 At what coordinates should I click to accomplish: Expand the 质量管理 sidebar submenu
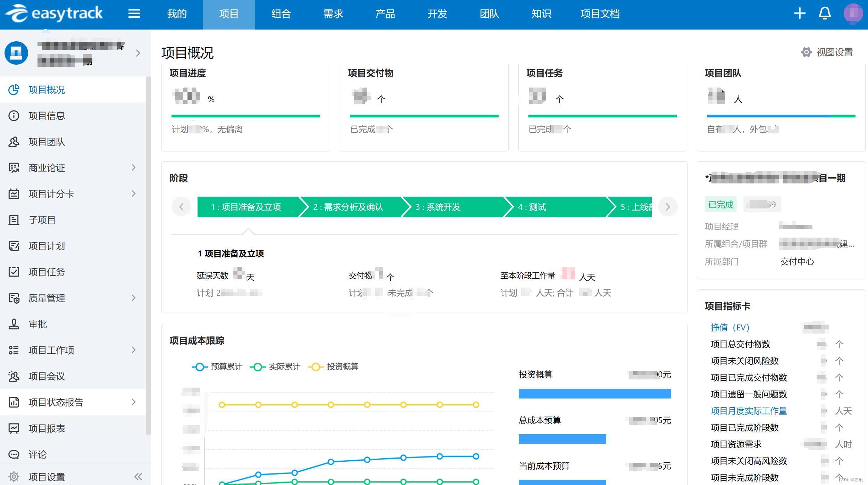coord(134,298)
